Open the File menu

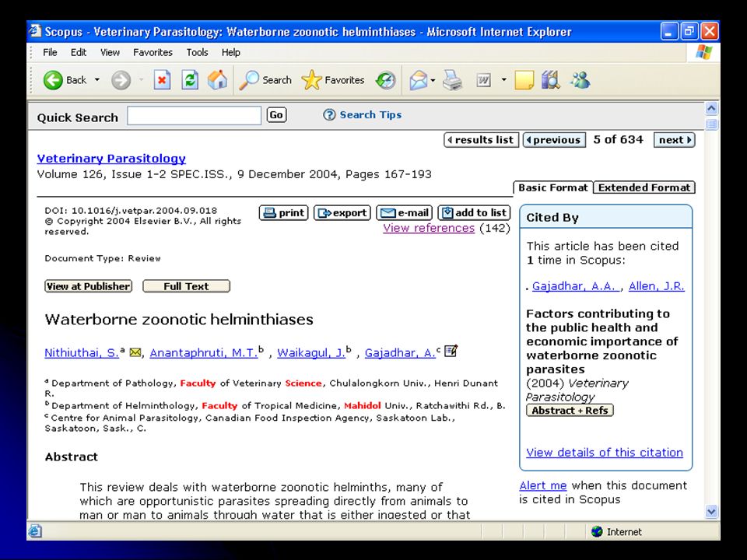pos(50,52)
